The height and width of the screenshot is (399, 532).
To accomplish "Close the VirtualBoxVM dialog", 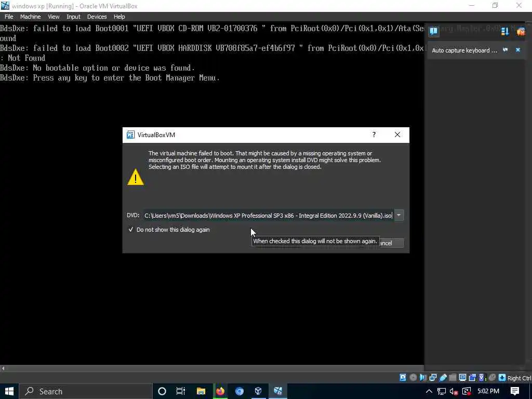I will pos(397,135).
